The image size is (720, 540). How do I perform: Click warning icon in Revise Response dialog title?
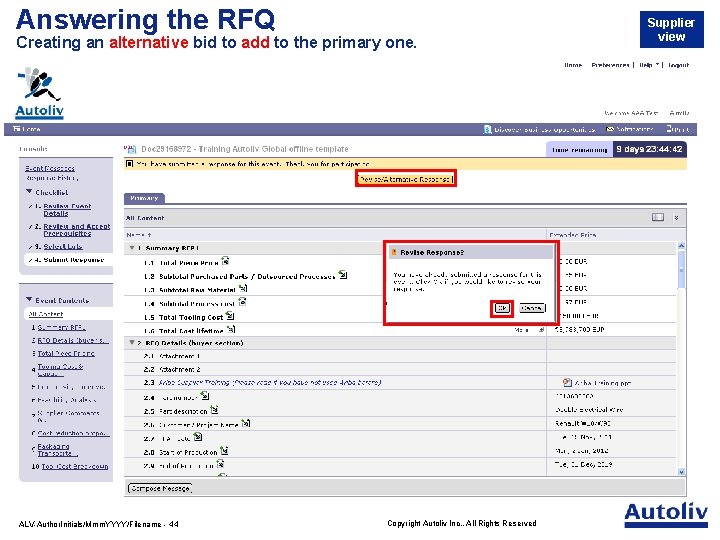pos(394,252)
